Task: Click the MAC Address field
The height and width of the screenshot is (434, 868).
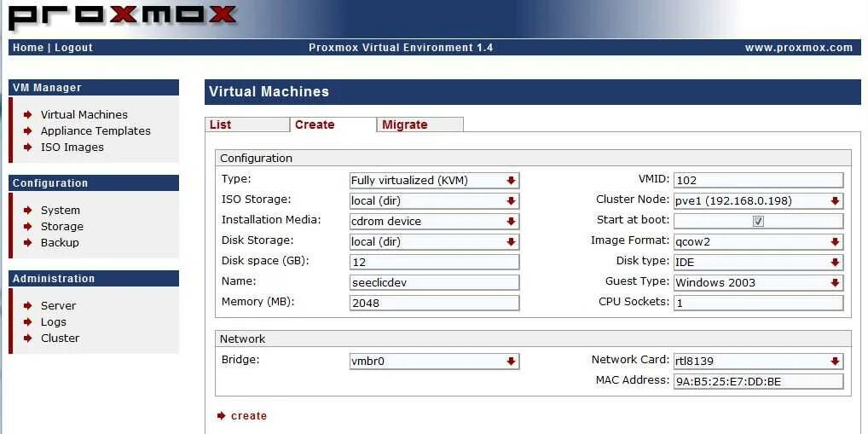Action: 758,382
